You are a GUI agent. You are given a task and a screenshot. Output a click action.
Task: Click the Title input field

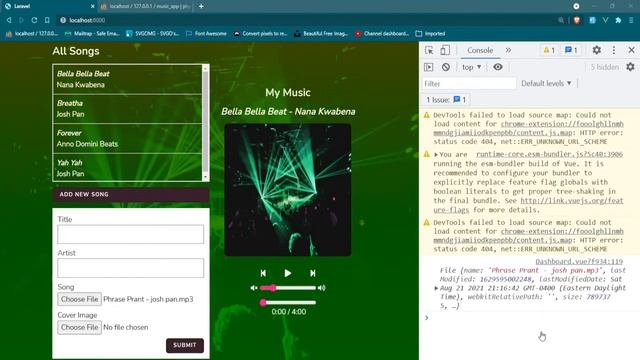point(131,234)
